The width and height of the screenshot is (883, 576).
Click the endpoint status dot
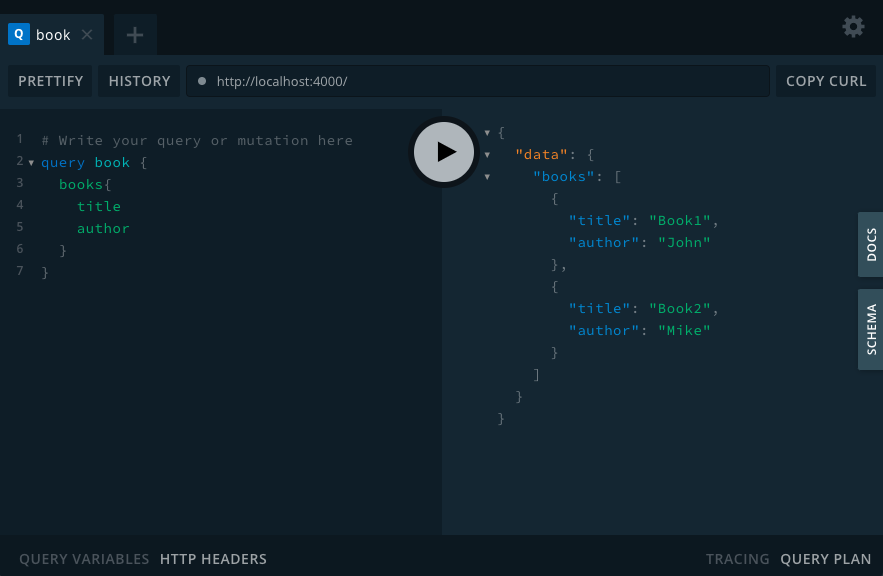pos(202,81)
